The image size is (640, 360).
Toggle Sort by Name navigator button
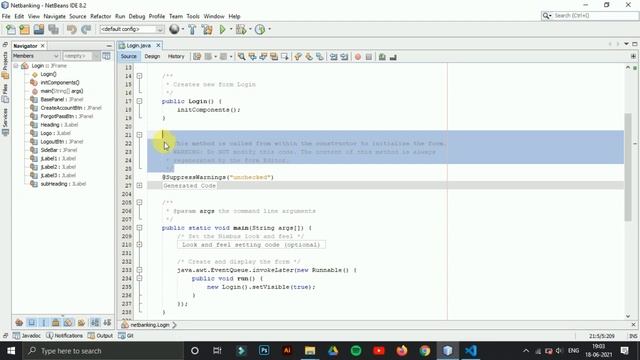(x=95, y=322)
